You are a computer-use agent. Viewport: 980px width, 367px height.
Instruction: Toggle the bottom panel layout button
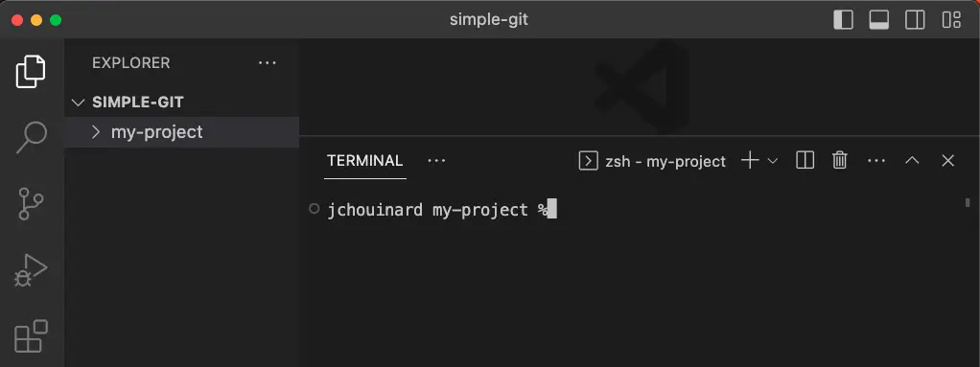(878, 20)
